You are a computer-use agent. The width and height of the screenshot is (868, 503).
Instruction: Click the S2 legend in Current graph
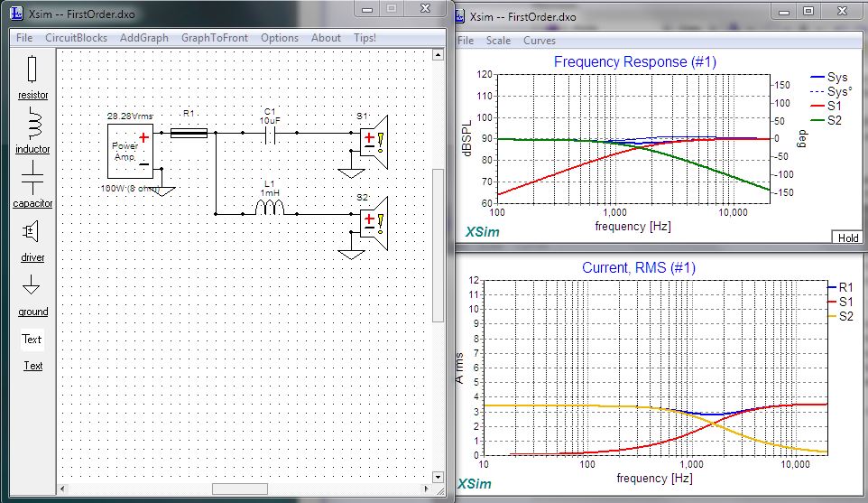(x=840, y=316)
